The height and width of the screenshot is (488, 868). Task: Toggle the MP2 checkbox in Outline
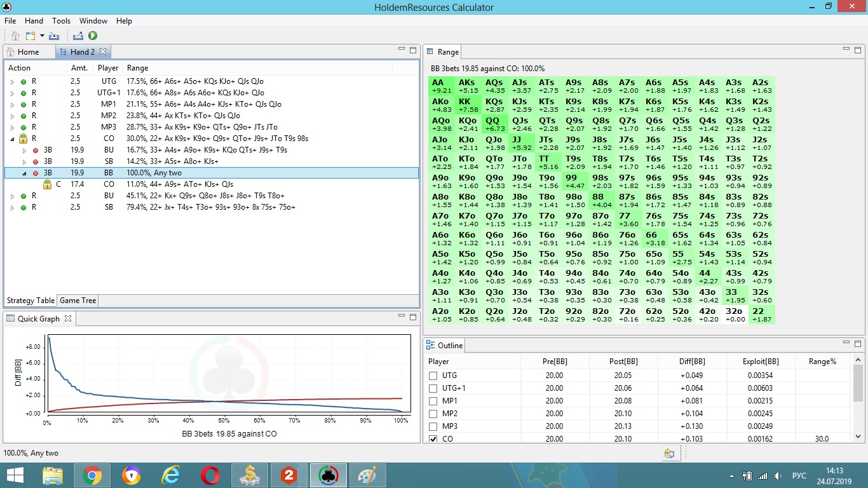pyautogui.click(x=433, y=414)
